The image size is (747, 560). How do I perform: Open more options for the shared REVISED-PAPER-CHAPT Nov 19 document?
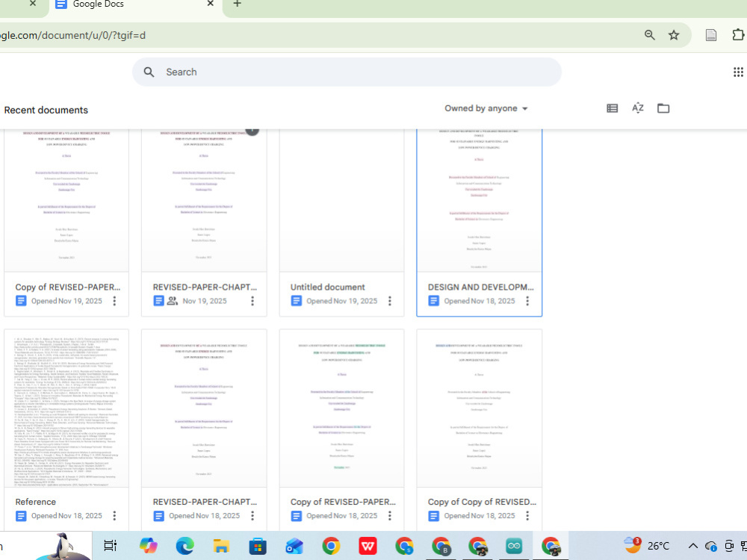coord(252,301)
